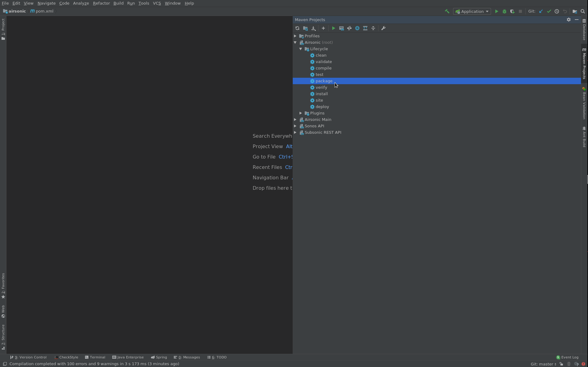The height and width of the screenshot is (367, 588).
Task: Run Application with main toolbar play button
Action: coord(497,11)
